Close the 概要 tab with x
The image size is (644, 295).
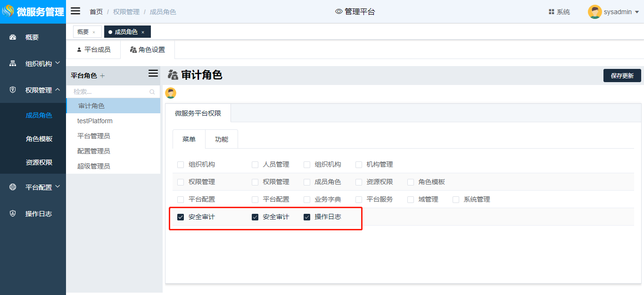(x=94, y=32)
